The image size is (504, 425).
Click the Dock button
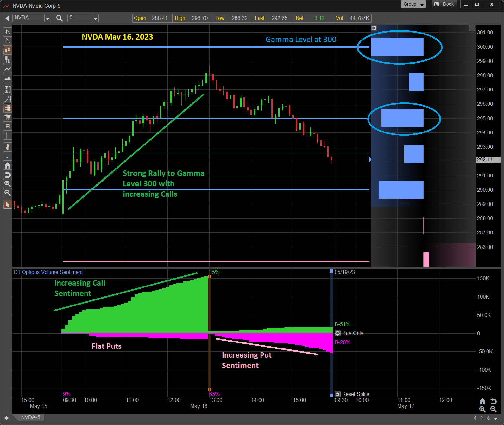pyautogui.click(x=445, y=4)
